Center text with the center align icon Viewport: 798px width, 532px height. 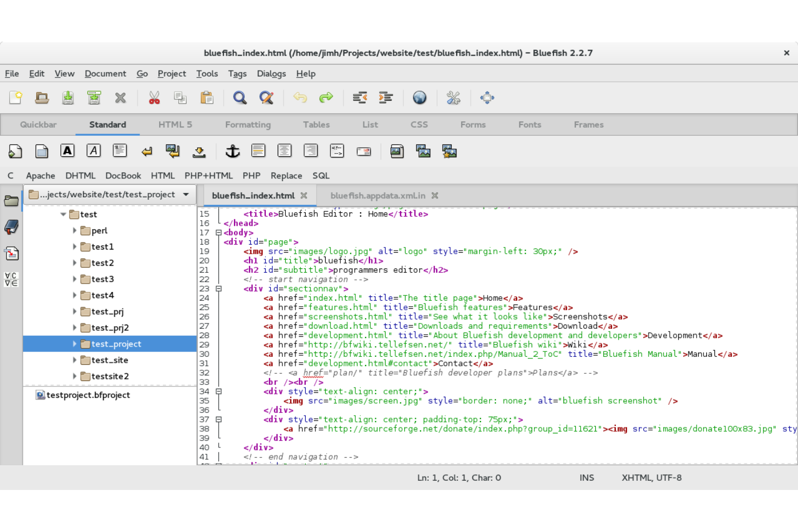click(285, 151)
